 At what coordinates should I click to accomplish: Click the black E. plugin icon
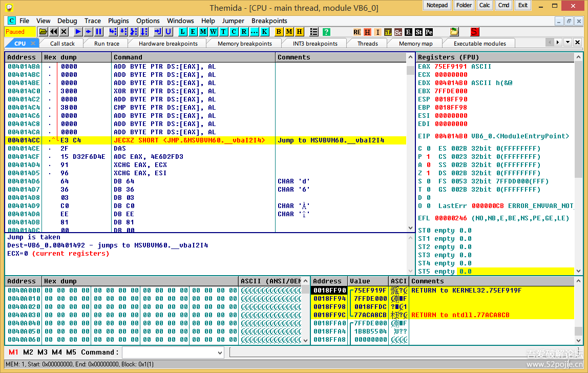[408, 32]
